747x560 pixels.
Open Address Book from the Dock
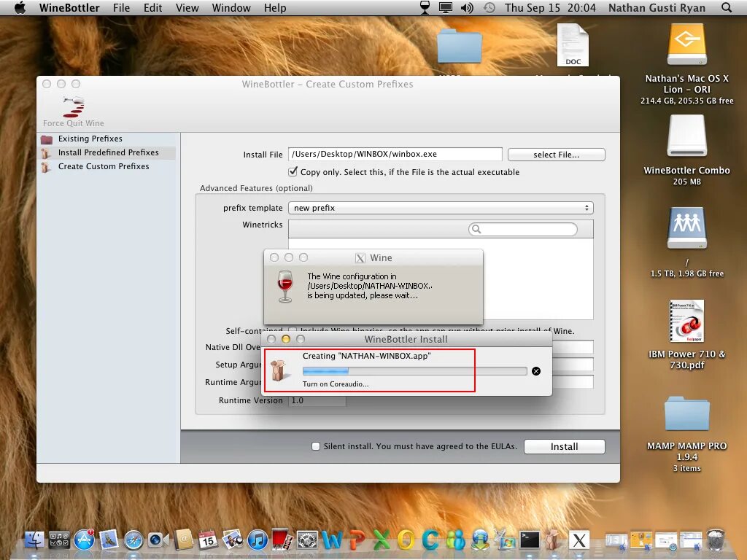click(x=183, y=540)
